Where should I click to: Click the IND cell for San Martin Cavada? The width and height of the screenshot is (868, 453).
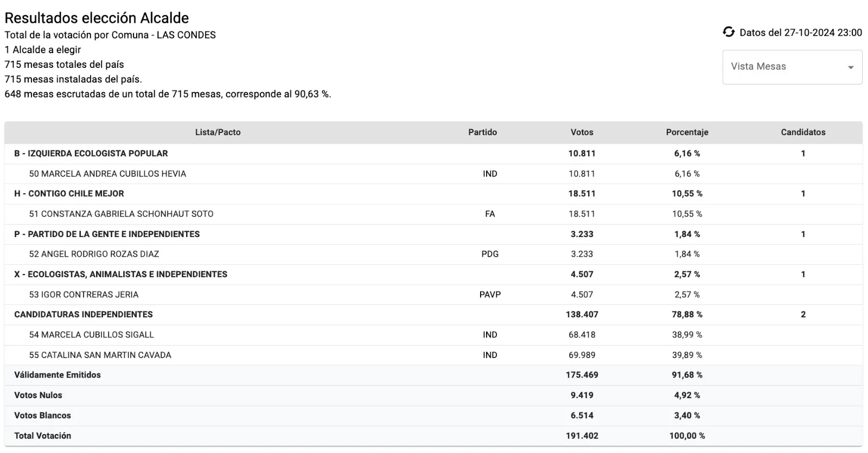pyautogui.click(x=490, y=355)
